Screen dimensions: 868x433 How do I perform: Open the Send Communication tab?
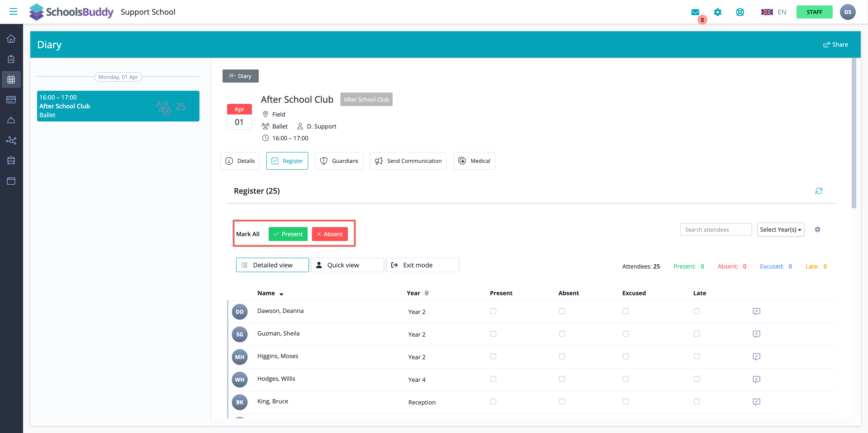pos(408,161)
